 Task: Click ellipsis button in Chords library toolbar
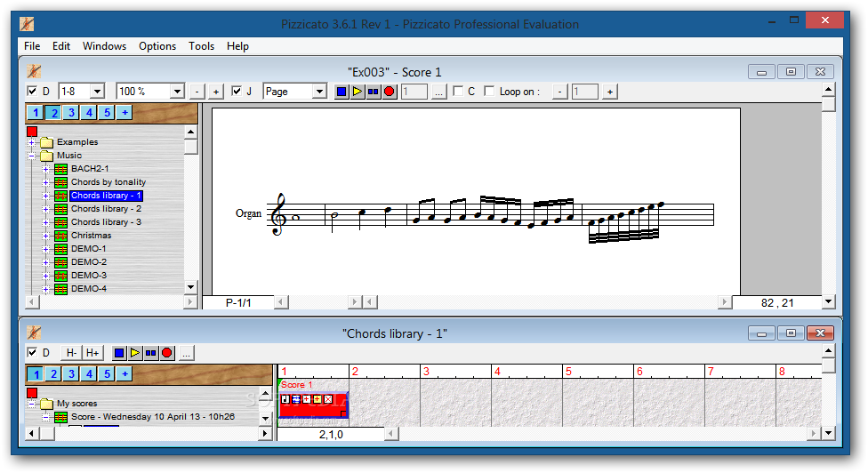point(187,353)
